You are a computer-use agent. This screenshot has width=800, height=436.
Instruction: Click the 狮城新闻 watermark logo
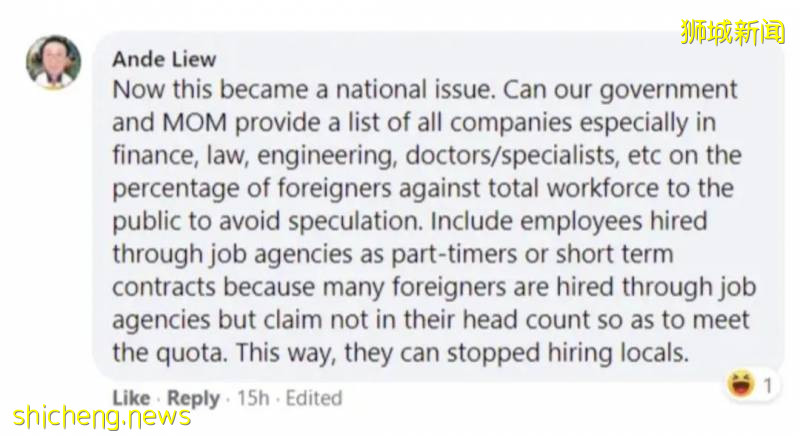[733, 32]
